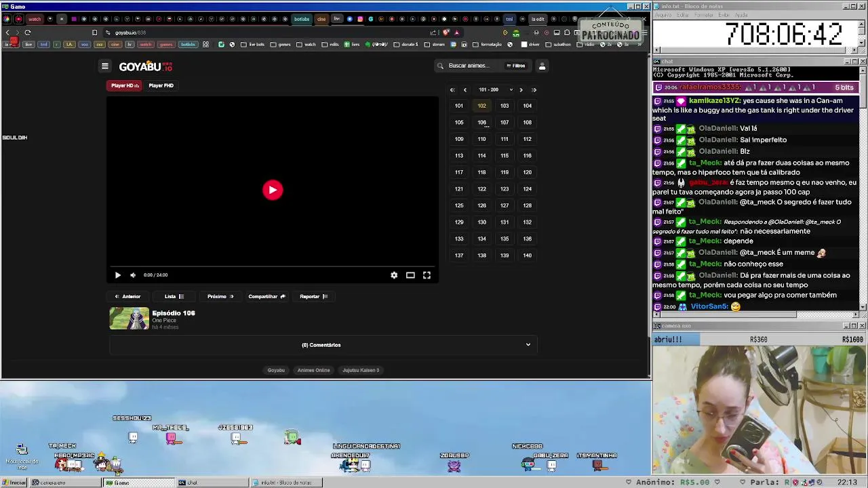Switch to the watch browser tab
Image resolution: width=868 pixels, height=488 pixels.
pos(34,19)
